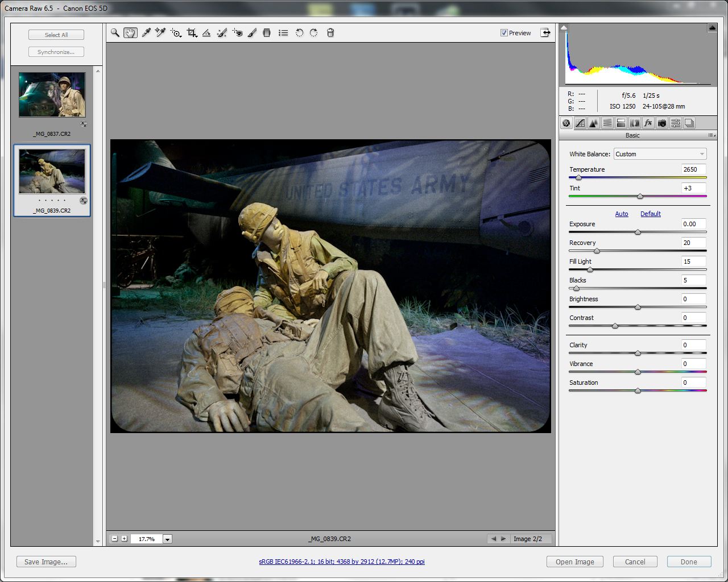This screenshot has height=582, width=728.
Task: Click the Save Image button
Action: tap(46, 562)
